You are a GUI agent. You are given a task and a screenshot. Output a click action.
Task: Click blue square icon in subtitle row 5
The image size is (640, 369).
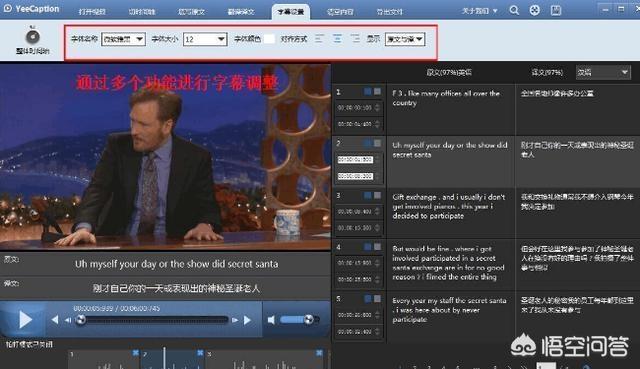click(x=367, y=299)
